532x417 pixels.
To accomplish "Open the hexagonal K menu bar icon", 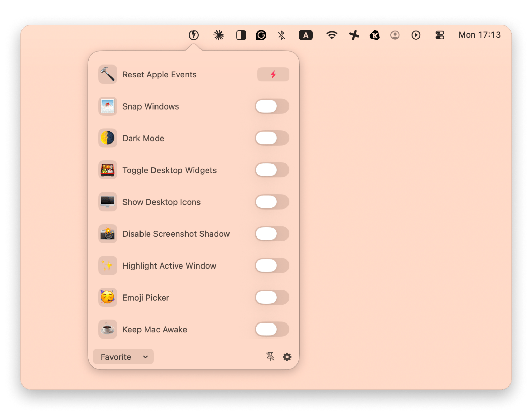I will pyautogui.click(x=374, y=35).
